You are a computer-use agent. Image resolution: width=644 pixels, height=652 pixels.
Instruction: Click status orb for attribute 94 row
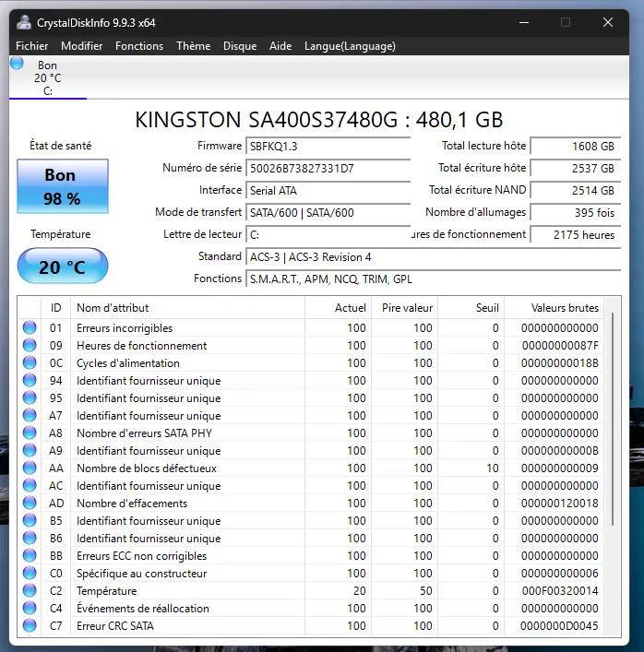point(30,380)
